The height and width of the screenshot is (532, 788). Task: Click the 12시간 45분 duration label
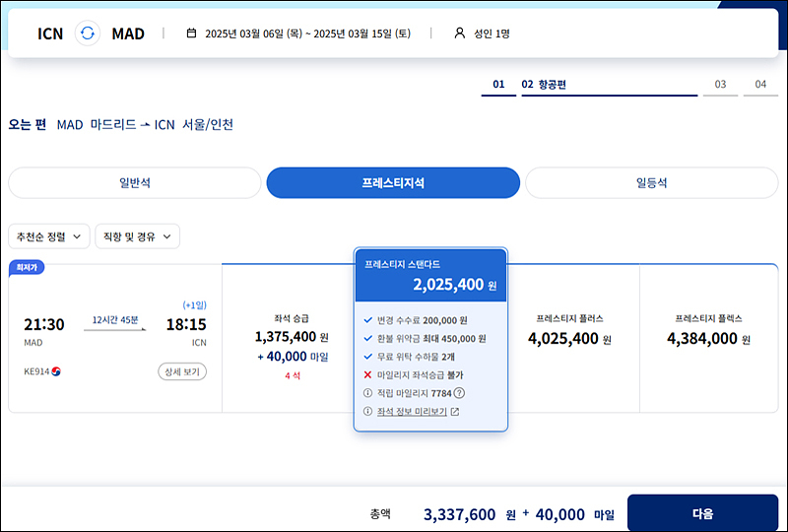115,320
